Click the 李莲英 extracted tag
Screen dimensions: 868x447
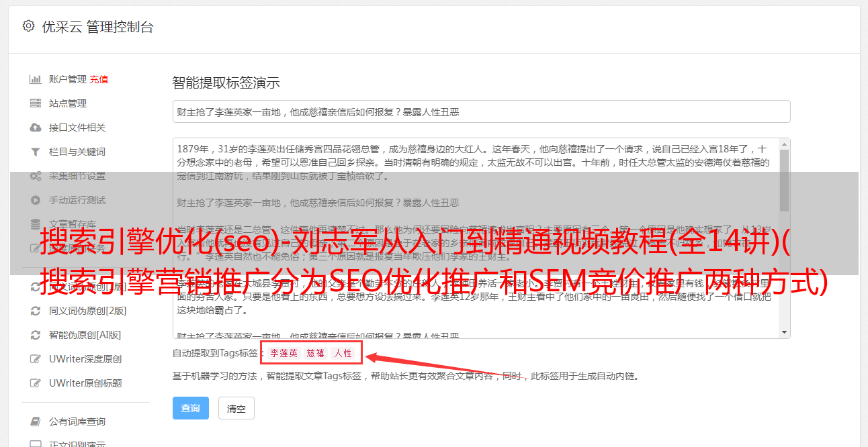284,353
